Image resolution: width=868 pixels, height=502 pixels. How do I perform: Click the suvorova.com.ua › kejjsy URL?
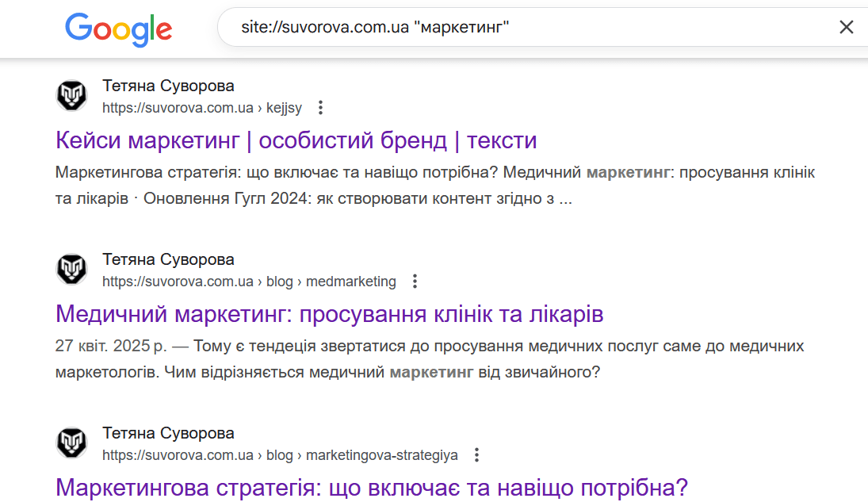point(201,108)
